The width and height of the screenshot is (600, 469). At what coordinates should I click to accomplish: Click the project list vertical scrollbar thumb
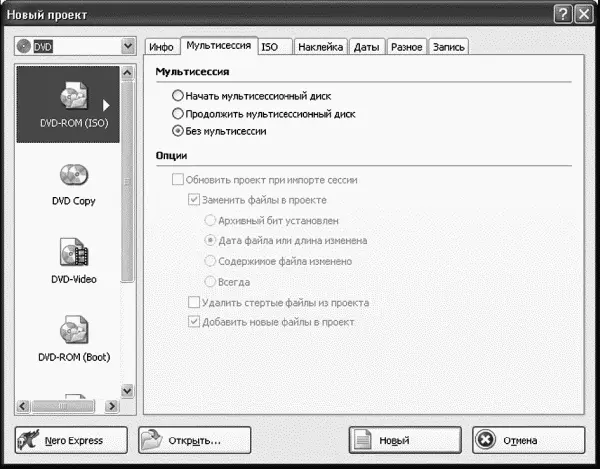coord(127,182)
